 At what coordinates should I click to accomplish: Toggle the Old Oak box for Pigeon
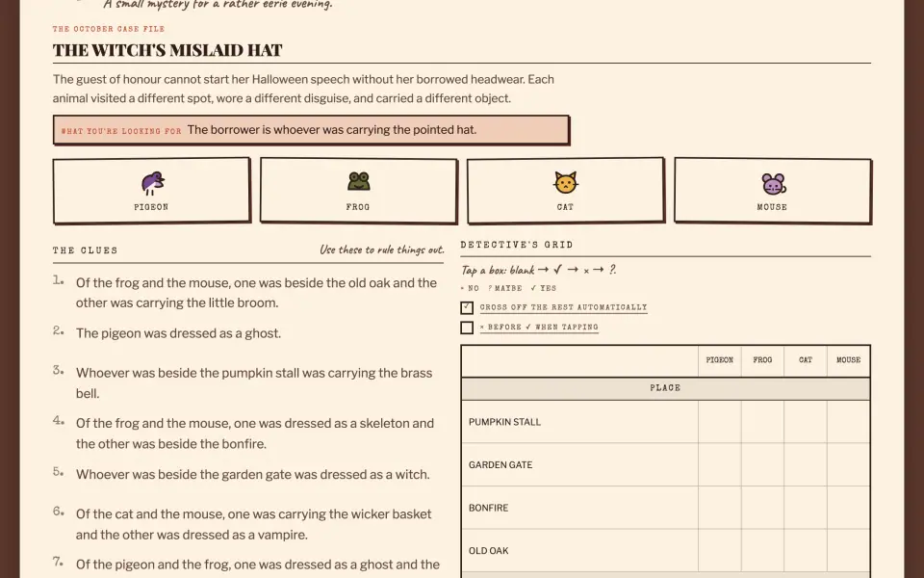click(720, 551)
